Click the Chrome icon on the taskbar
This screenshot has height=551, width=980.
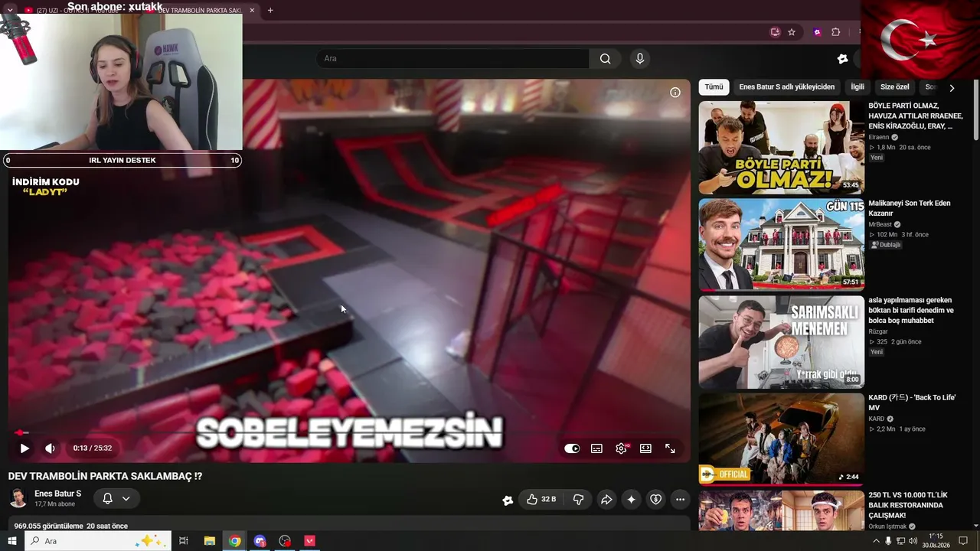click(234, 541)
